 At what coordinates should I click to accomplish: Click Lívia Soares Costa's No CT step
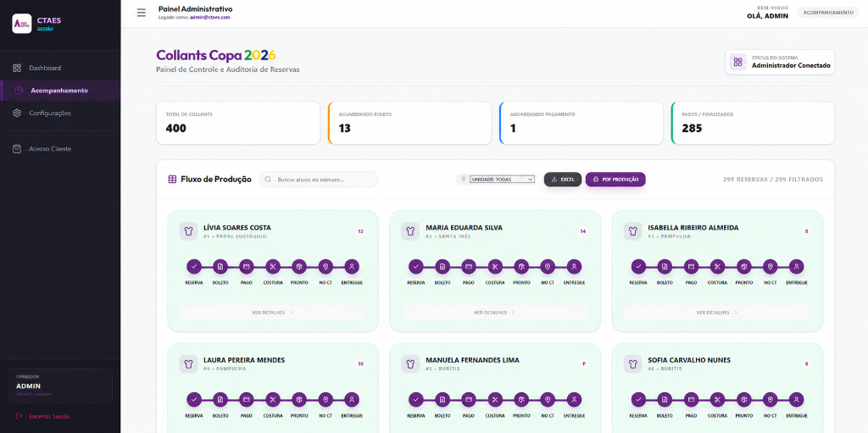click(x=325, y=267)
